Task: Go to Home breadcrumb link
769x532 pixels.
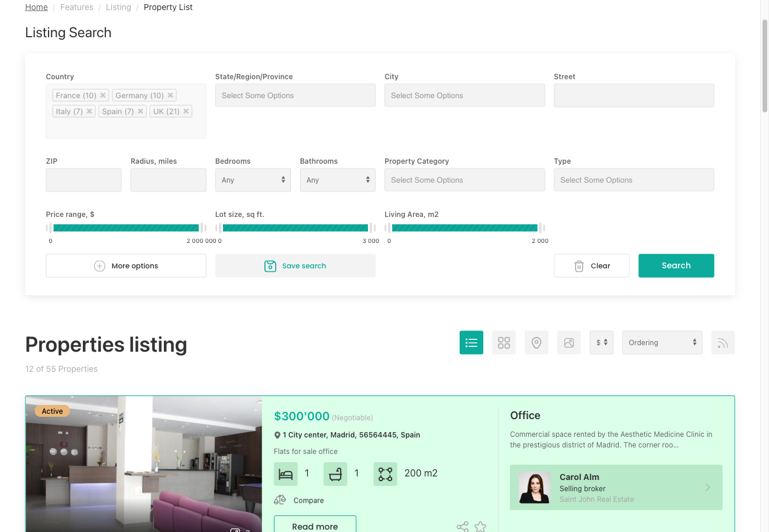Action: tap(36, 7)
